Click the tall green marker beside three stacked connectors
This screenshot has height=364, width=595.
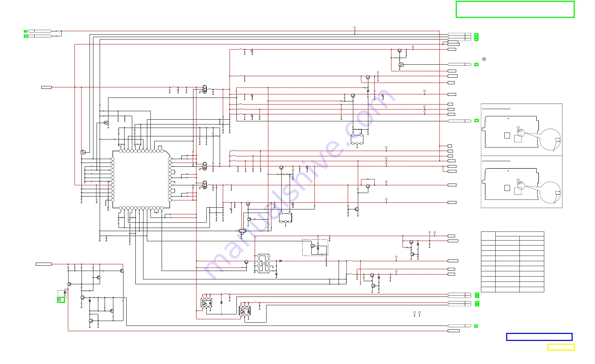[x=476, y=37]
